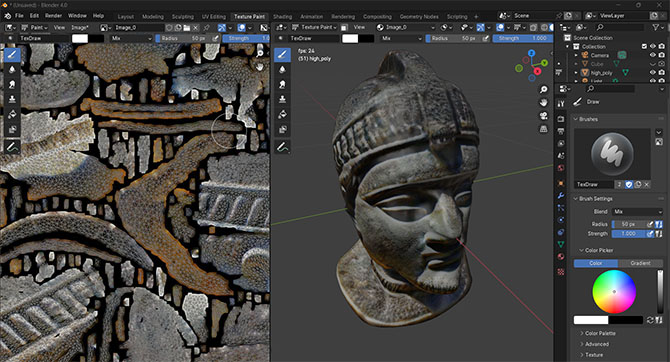Switch to the Shading workspace tab

tap(282, 17)
